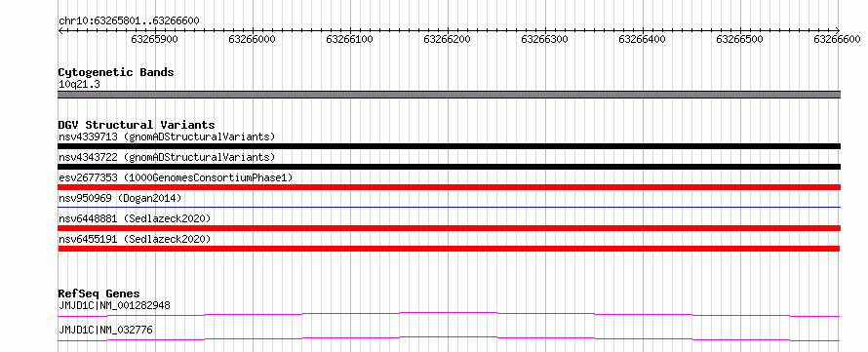
Task: Select the red bar for esv2677353
Action: pos(449,187)
